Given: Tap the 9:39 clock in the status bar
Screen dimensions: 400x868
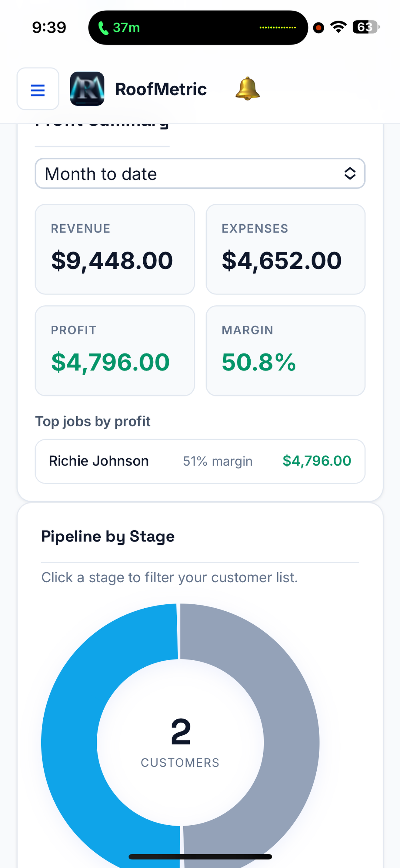Looking at the screenshot, I should tap(49, 28).
